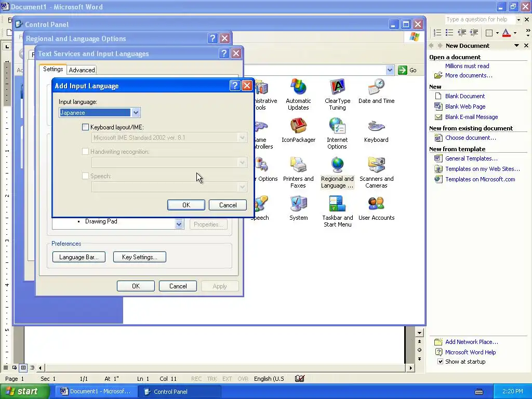Click More documents link

469,75
